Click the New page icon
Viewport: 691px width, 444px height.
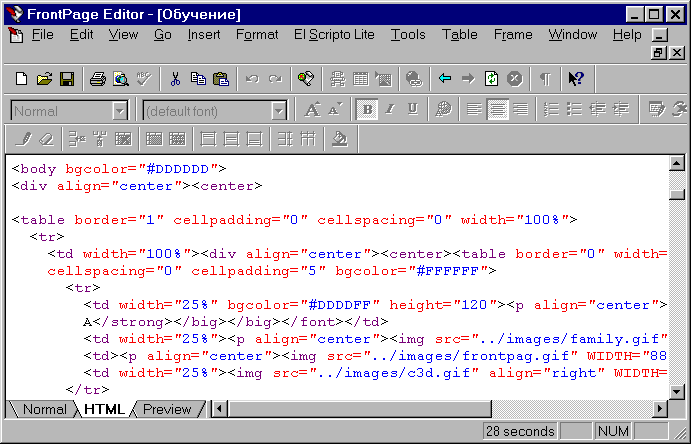point(22,78)
